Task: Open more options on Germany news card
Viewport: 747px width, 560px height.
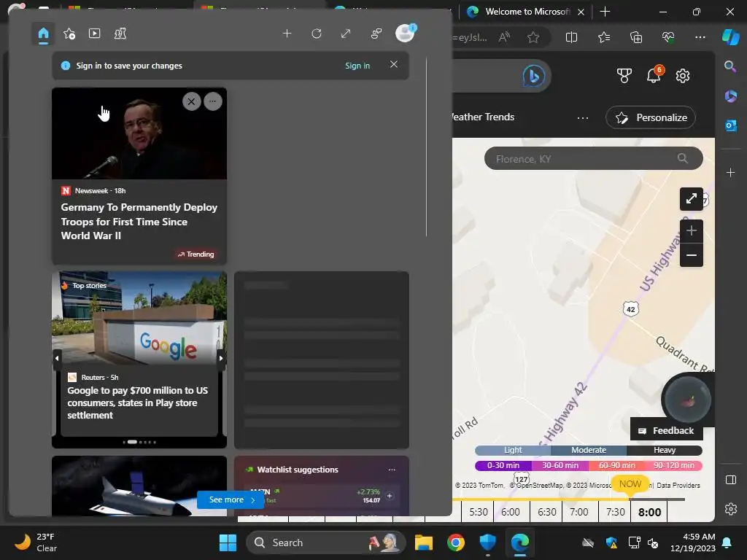Action: (213, 101)
